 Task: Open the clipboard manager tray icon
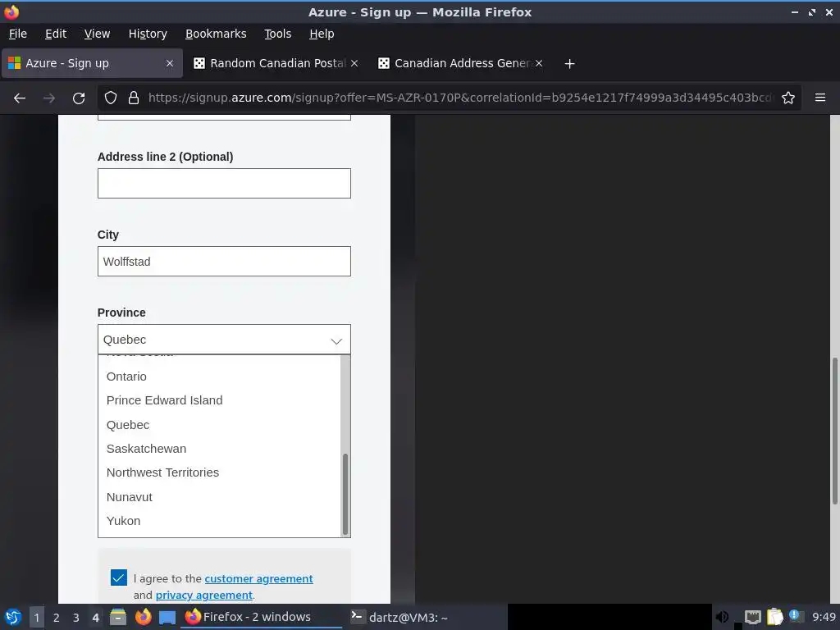774,617
